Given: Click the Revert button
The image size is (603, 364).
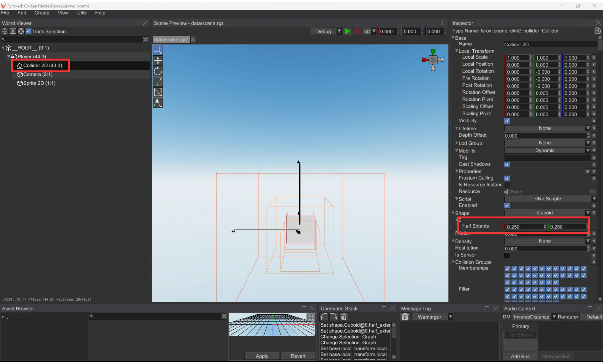Looking at the screenshot, I should click(298, 356).
